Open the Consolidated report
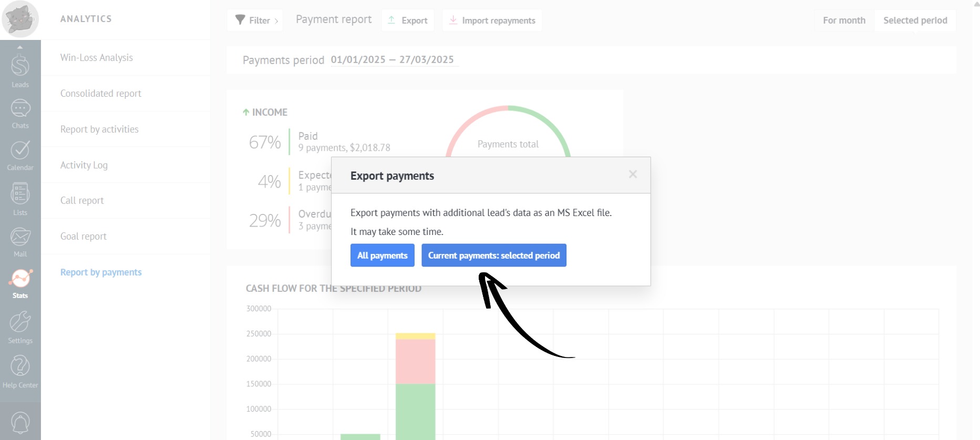The image size is (980, 440). tap(101, 94)
